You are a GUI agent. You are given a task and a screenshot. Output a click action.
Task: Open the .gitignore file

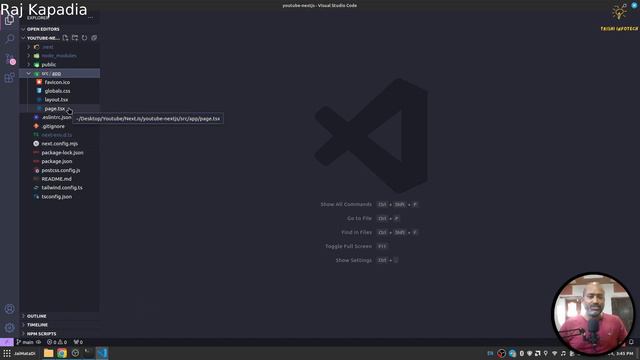coord(60,126)
